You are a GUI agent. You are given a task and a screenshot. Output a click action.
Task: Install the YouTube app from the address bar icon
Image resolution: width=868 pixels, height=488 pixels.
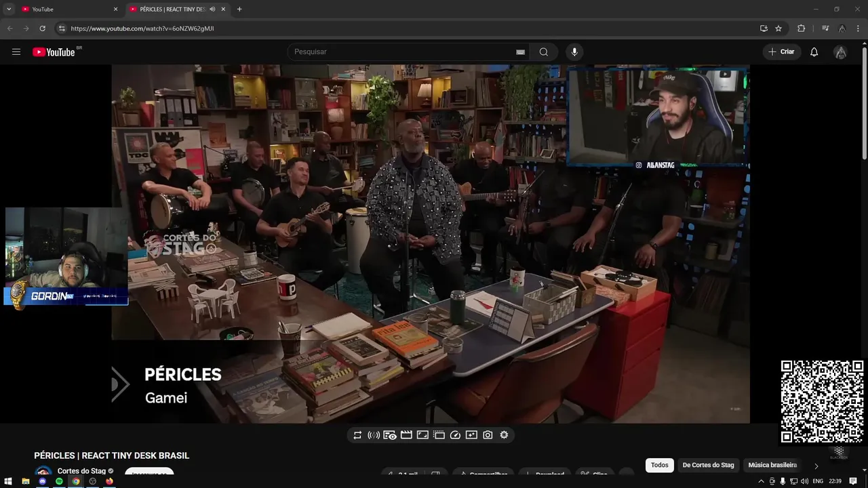coord(764,28)
